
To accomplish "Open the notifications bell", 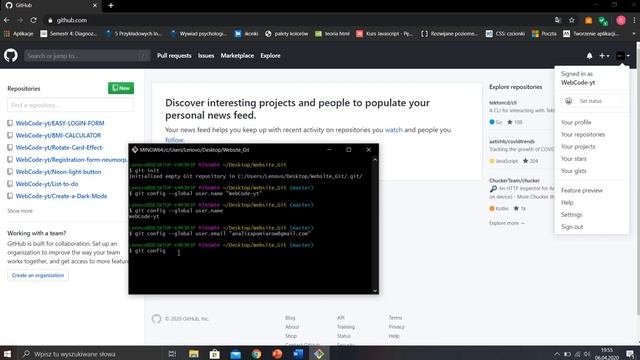I will click(x=589, y=56).
